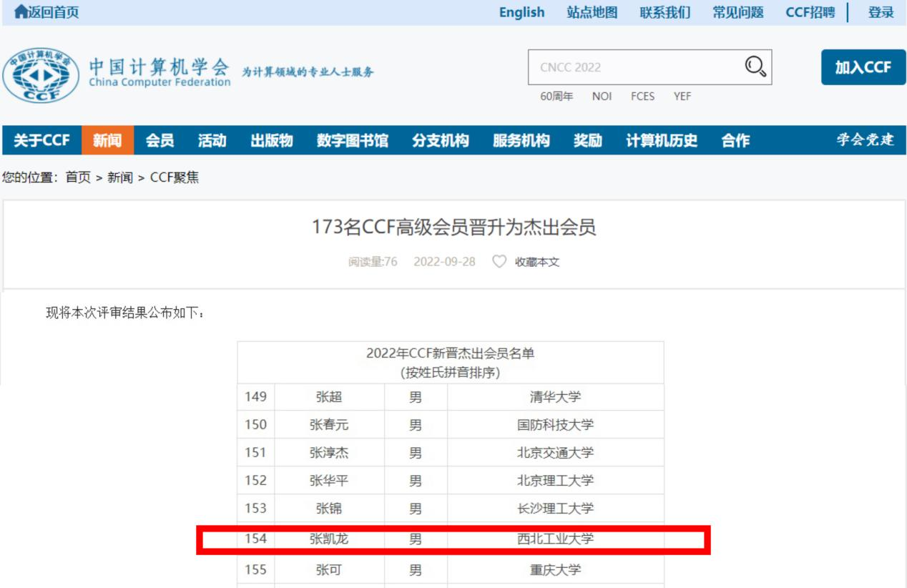Open the 关于CCF menu

pos(41,141)
